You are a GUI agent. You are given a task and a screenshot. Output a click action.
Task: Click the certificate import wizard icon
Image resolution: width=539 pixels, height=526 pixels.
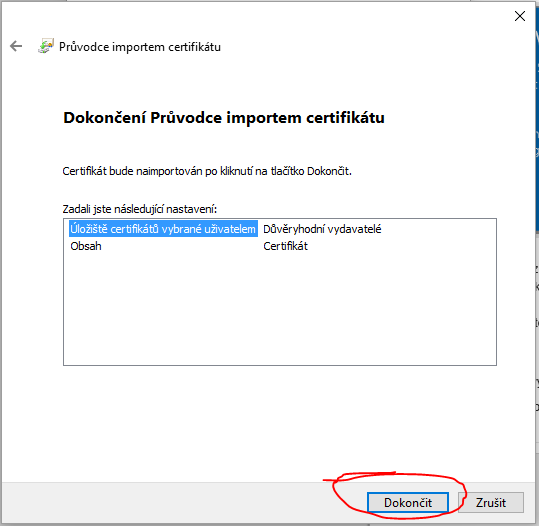coord(46,46)
